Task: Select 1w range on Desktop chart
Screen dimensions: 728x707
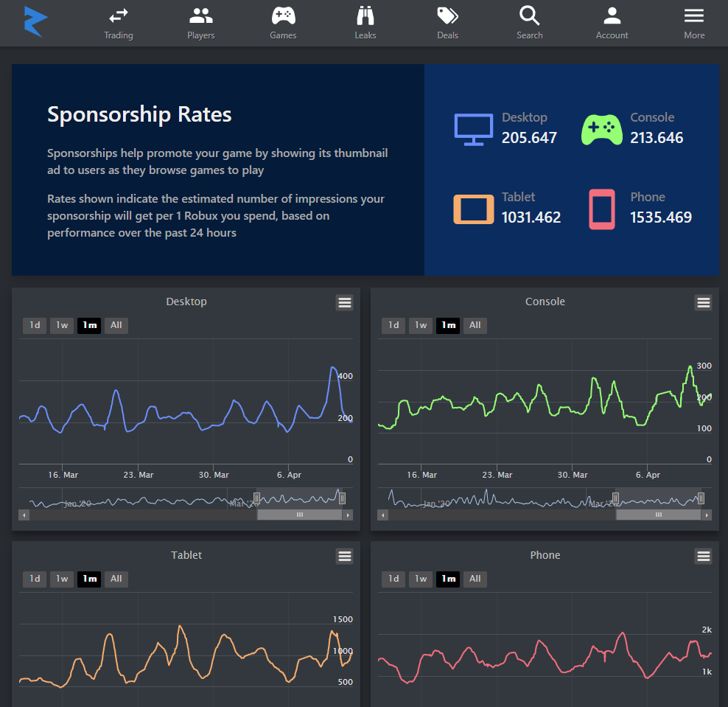Action: (62, 325)
